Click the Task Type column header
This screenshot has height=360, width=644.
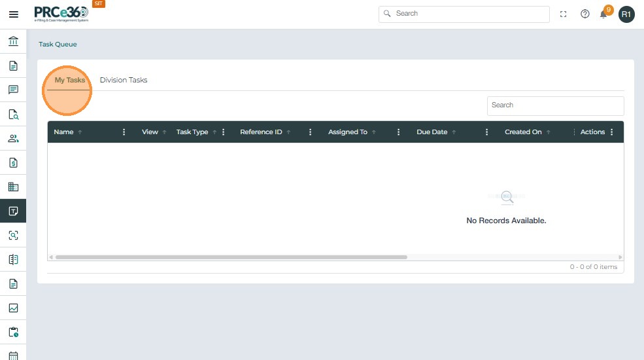(x=192, y=132)
